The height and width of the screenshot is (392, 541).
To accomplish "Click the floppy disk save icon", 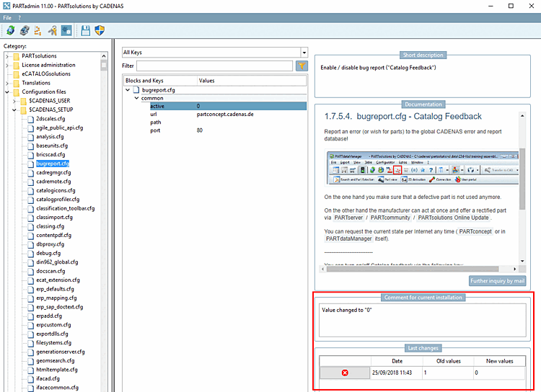I will [86, 31].
